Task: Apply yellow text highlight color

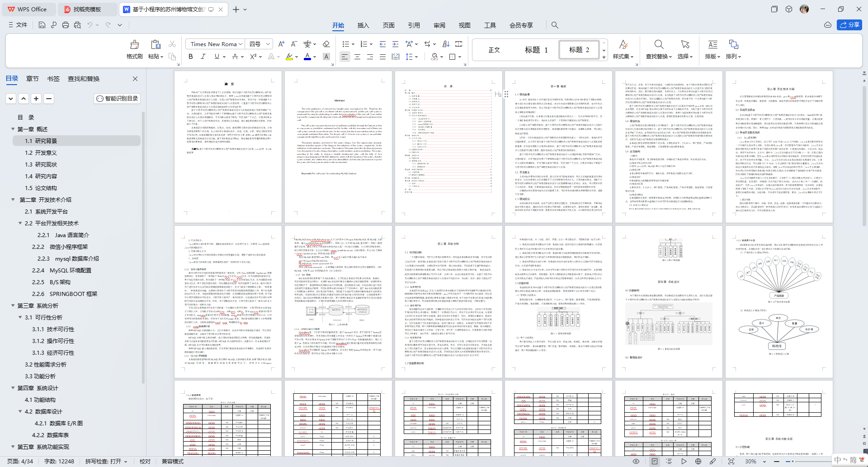Action: (289, 57)
